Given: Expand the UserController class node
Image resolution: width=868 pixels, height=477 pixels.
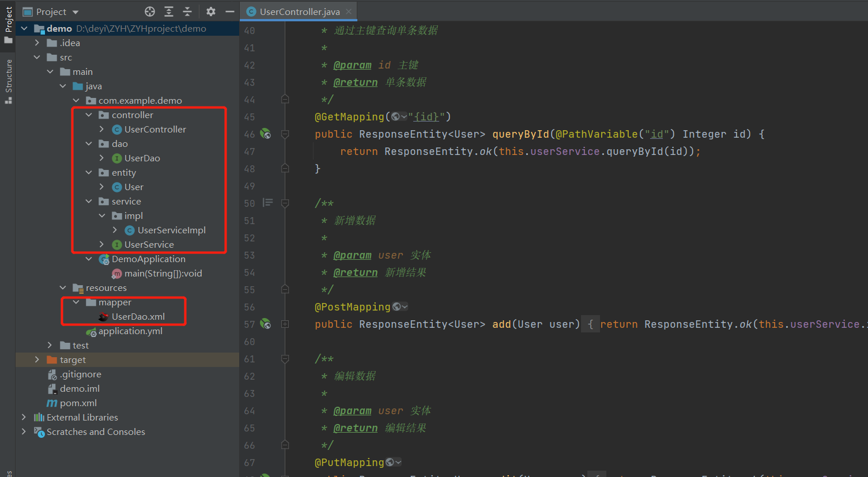Looking at the screenshot, I should pyautogui.click(x=102, y=129).
